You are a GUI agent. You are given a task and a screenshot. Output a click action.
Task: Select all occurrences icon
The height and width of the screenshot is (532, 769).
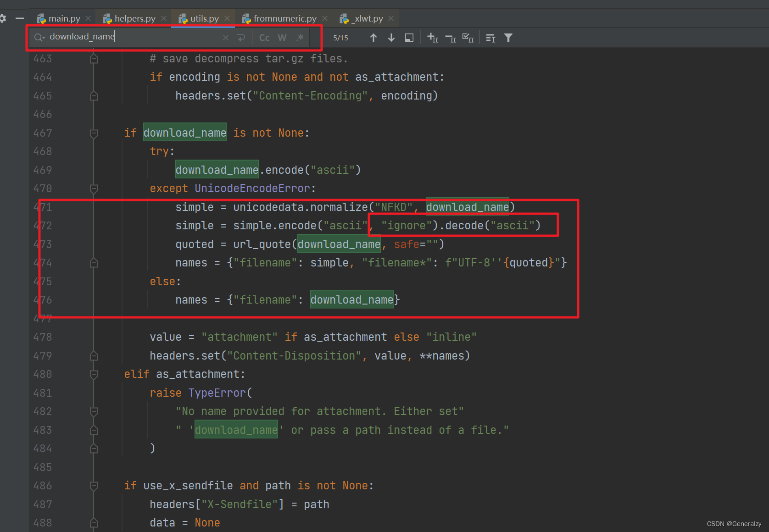pos(468,38)
